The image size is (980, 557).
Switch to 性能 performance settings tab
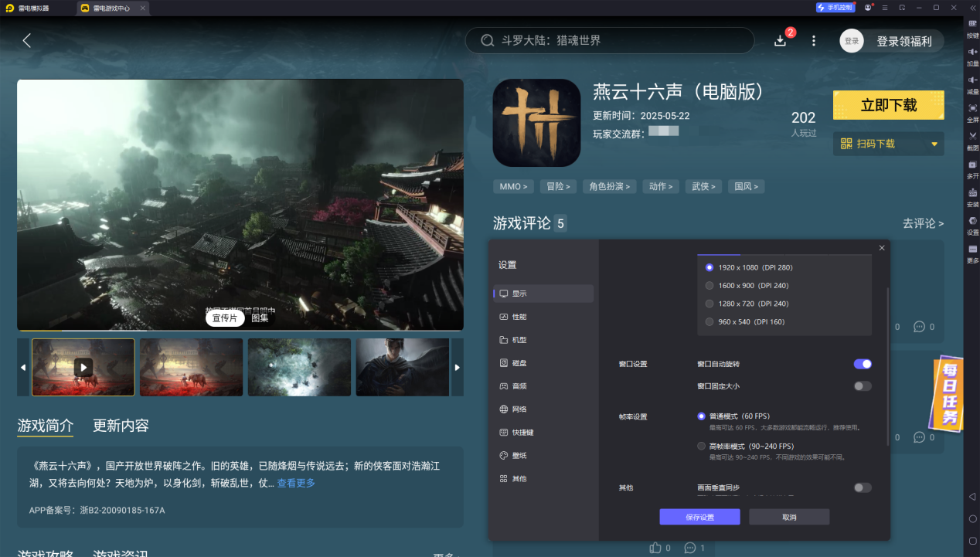pyautogui.click(x=543, y=317)
